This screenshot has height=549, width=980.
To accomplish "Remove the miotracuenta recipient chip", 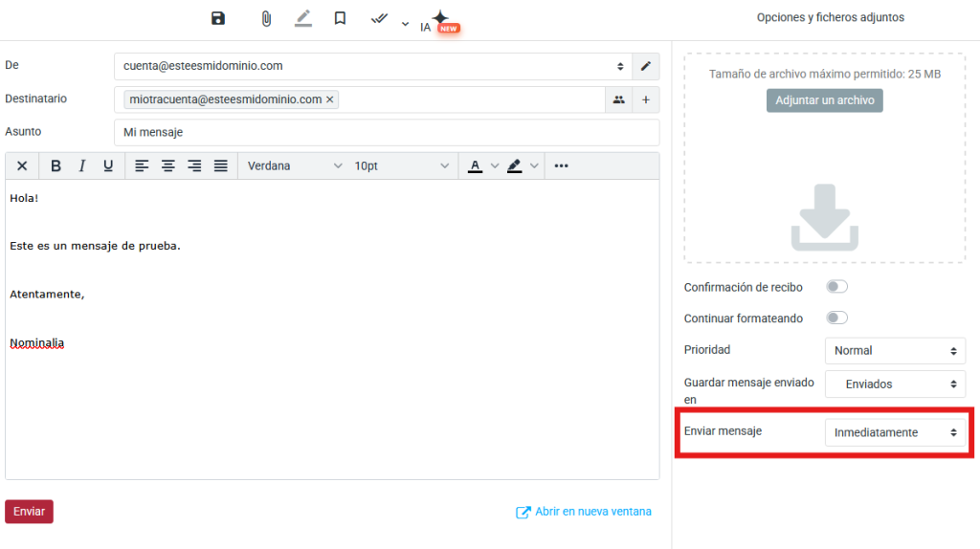I will (x=330, y=99).
